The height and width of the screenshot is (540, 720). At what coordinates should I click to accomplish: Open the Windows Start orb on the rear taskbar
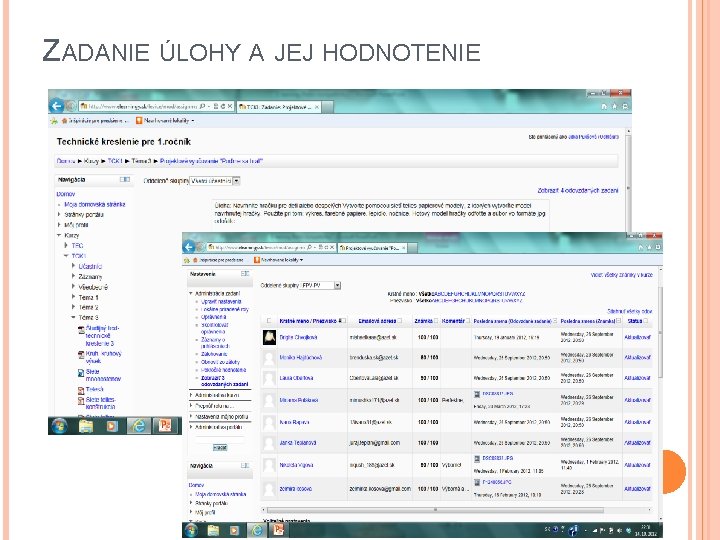tap(59, 426)
